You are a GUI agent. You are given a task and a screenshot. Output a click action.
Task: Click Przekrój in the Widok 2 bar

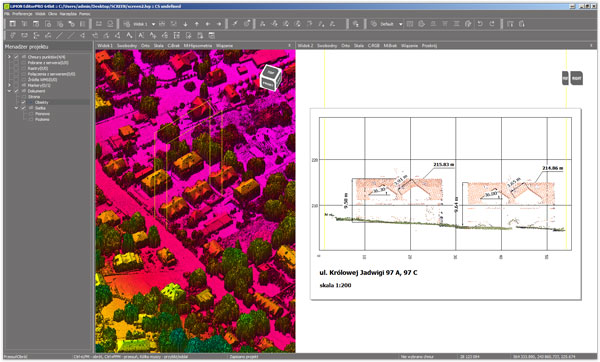click(429, 46)
